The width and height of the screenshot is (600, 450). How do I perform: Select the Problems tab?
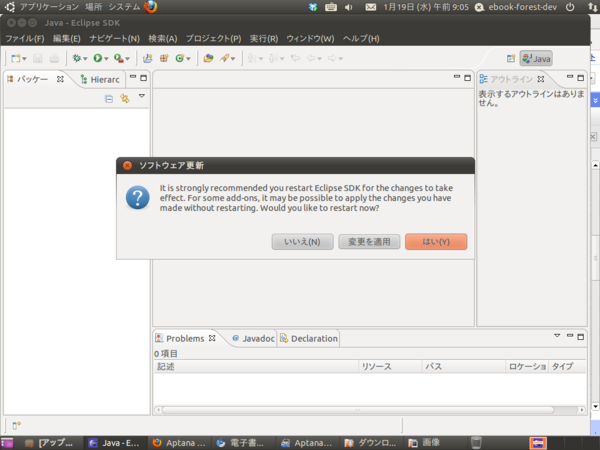coord(185,338)
